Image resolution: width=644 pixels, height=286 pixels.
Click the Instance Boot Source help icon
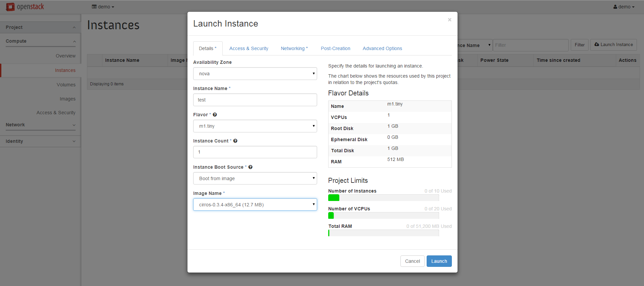[x=250, y=167]
